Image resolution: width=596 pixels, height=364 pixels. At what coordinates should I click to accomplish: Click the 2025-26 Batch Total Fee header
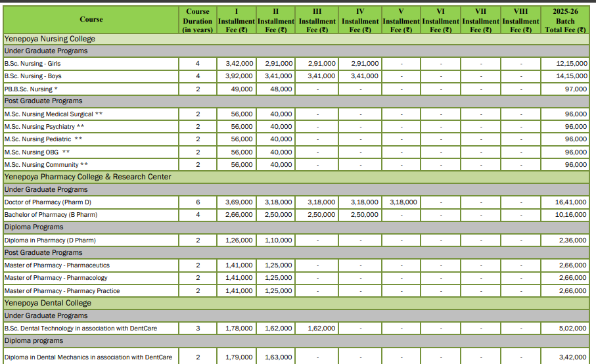pyautogui.click(x=565, y=20)
